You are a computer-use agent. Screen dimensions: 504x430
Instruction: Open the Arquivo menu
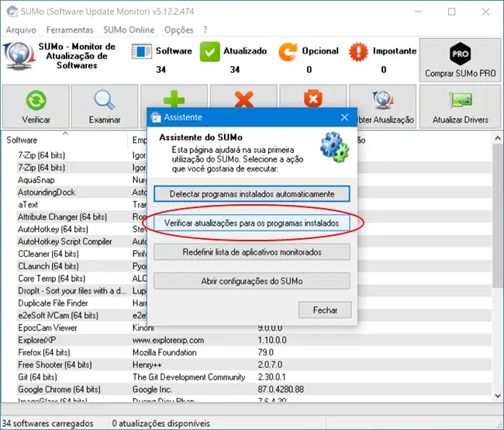pos(21,29)
